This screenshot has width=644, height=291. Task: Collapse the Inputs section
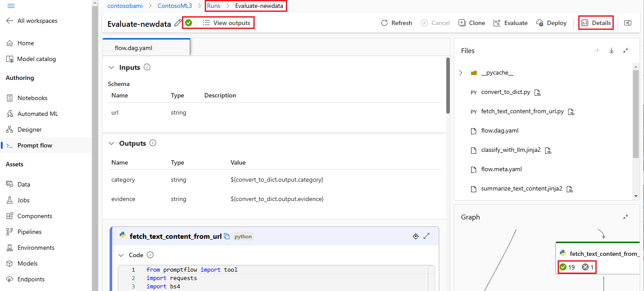[111, 68]
